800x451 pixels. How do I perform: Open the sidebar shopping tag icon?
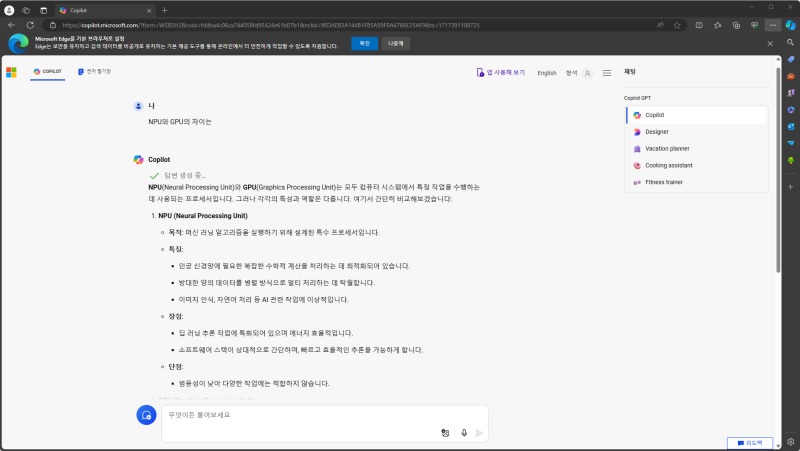(790, 59)
